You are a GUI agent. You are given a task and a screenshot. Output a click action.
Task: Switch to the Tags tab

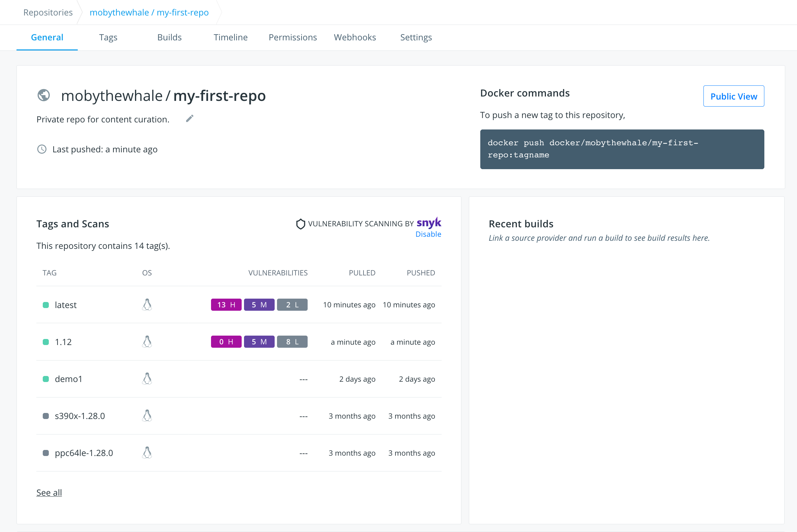pyautogui.click(x=108, y=37)
